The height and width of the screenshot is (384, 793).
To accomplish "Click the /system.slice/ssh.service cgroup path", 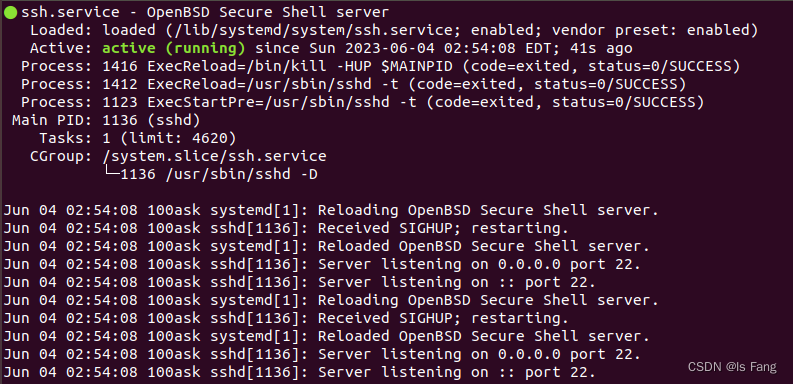I will pos(214,156).
